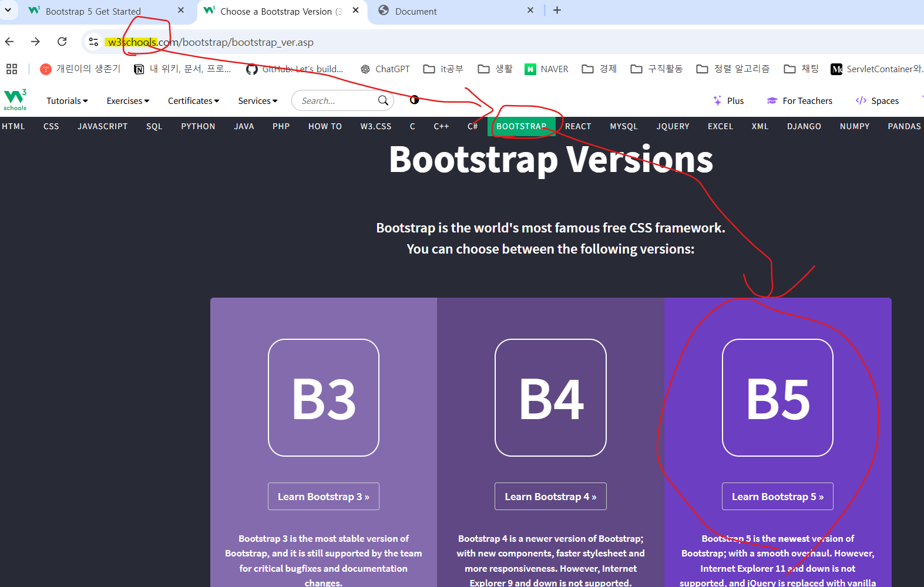Open the 구직활동 bookmark folder
The width and height of the screenshot is (924, 587).
tap(656, 69)
